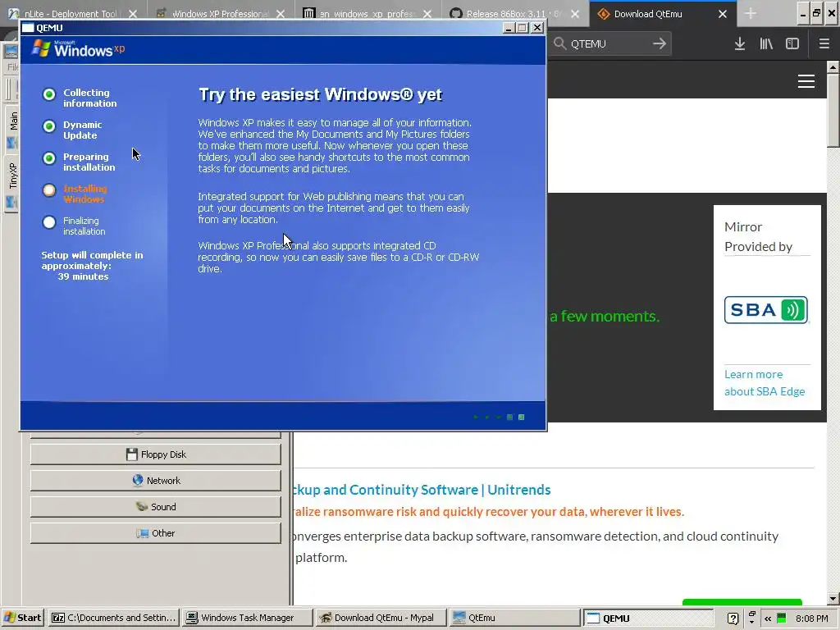Image resolution: width=840 pixels, height=630 pixels.
Task: Close the en_windows_xp_profes tab
Action: 427,14
